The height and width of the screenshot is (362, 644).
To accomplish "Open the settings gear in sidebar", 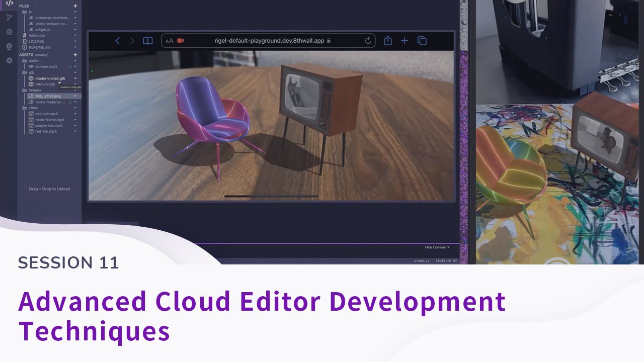I will pyautogui.click(x=9, y=60).
